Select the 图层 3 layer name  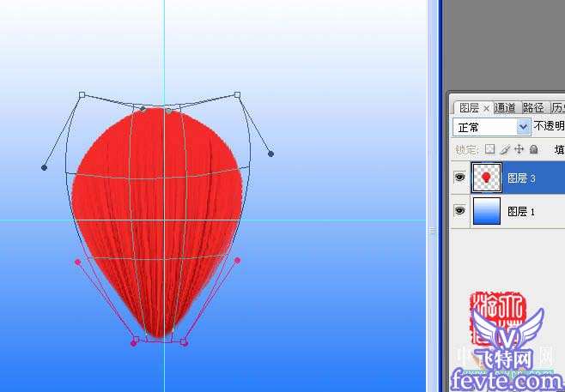(x=521, y=178)
